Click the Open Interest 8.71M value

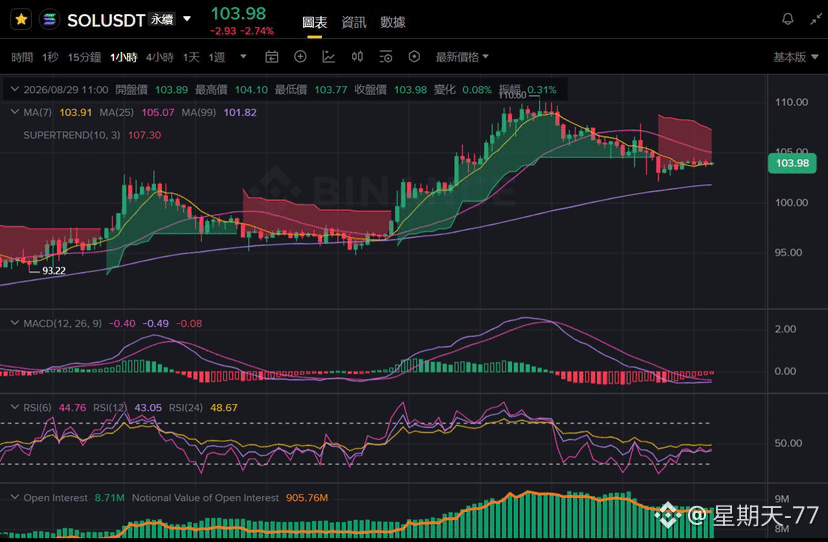point(109,498)
